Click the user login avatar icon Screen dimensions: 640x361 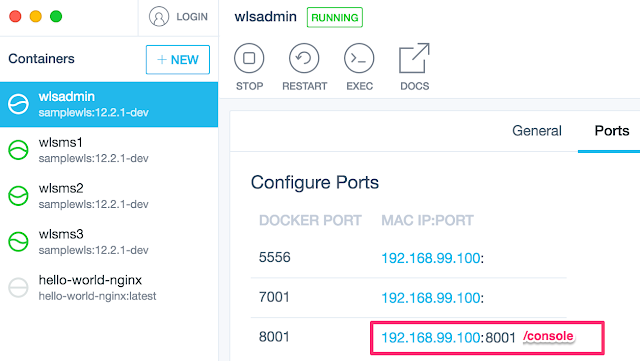tap(159, 17)
